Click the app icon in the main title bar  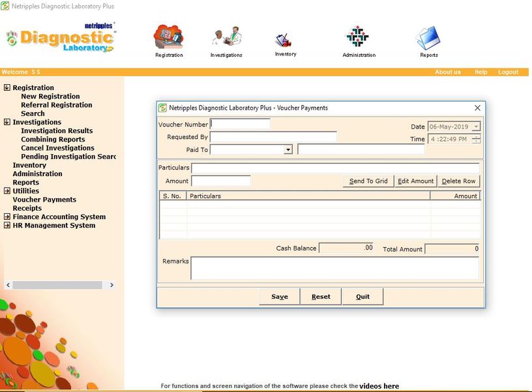[x=5, y=6]
